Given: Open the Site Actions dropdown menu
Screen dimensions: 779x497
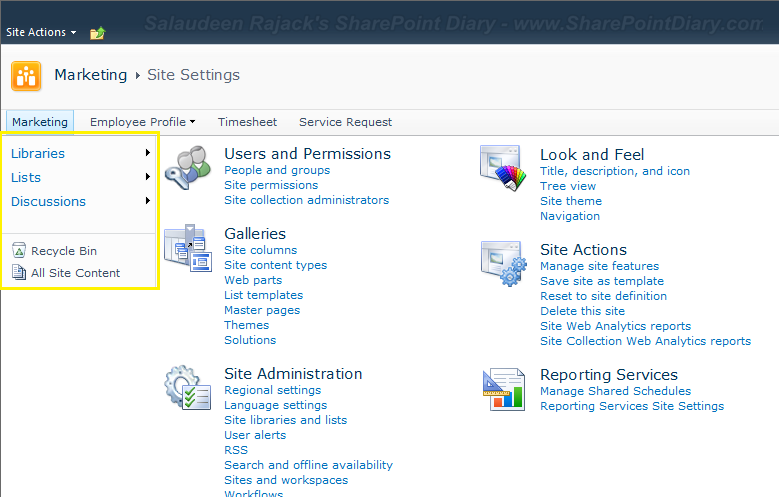Looking at the screenshot, I should (41, 32).
